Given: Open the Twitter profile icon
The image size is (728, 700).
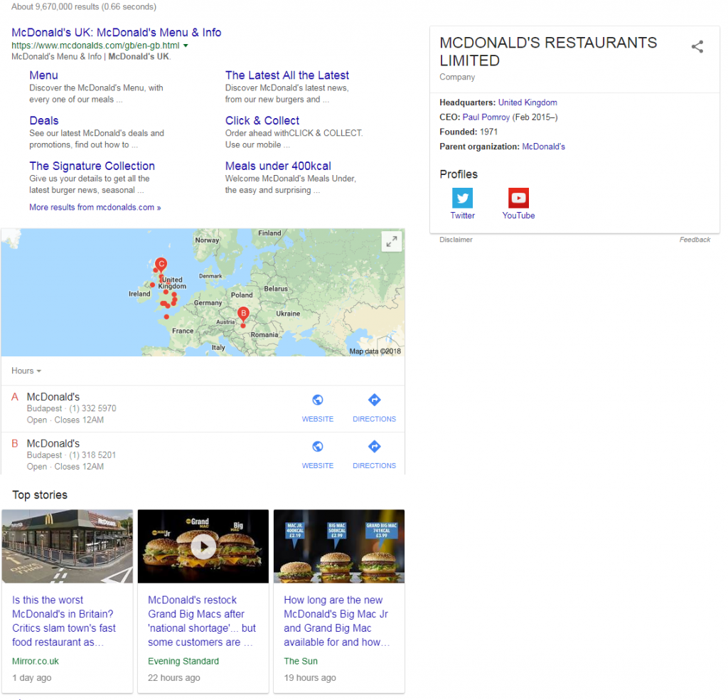Looking at the screenshot, I should [462, 198].
